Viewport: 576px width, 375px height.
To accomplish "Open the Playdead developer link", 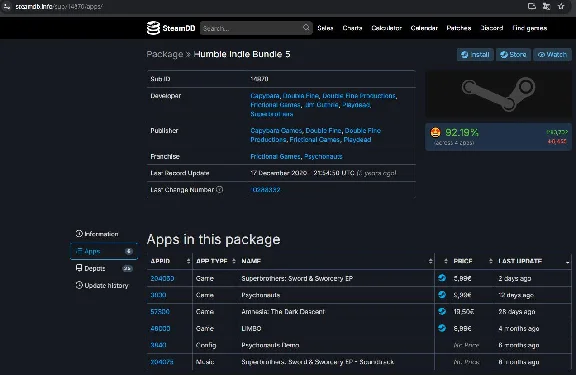I will click(x=356, y=105).
